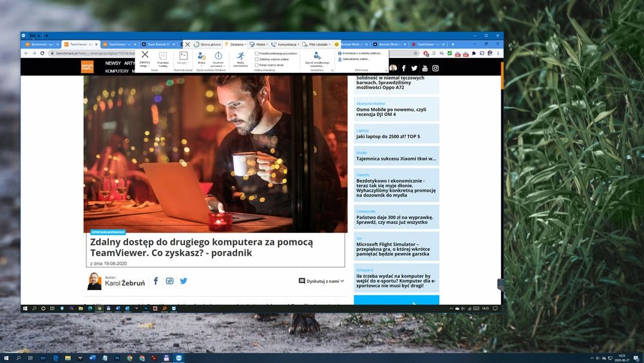This screenshot has width=644, height=363.
Task: Click Wyślij Ctrl+Alt+Del running man icon
Action: pos(241,56)
